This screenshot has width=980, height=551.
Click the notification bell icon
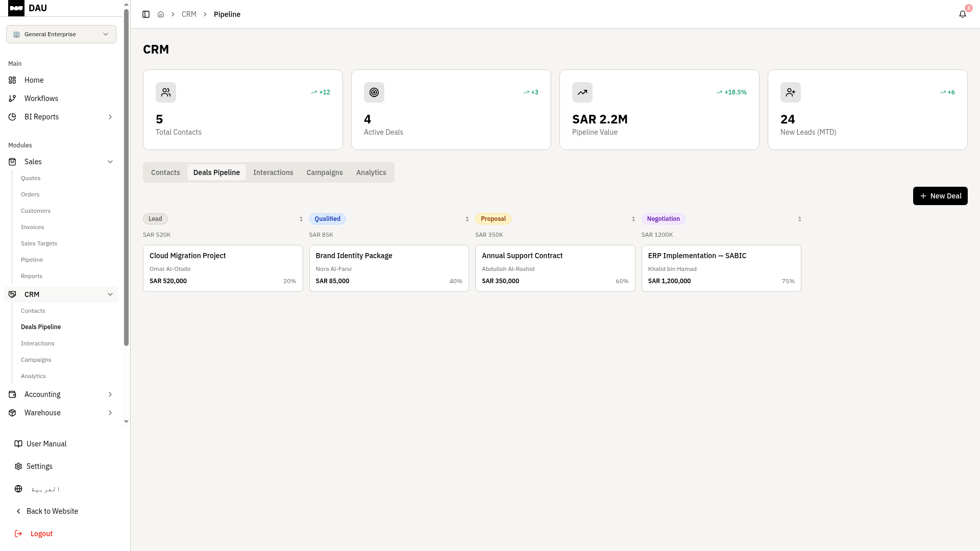pyautogui.click(x=962, y=14)
